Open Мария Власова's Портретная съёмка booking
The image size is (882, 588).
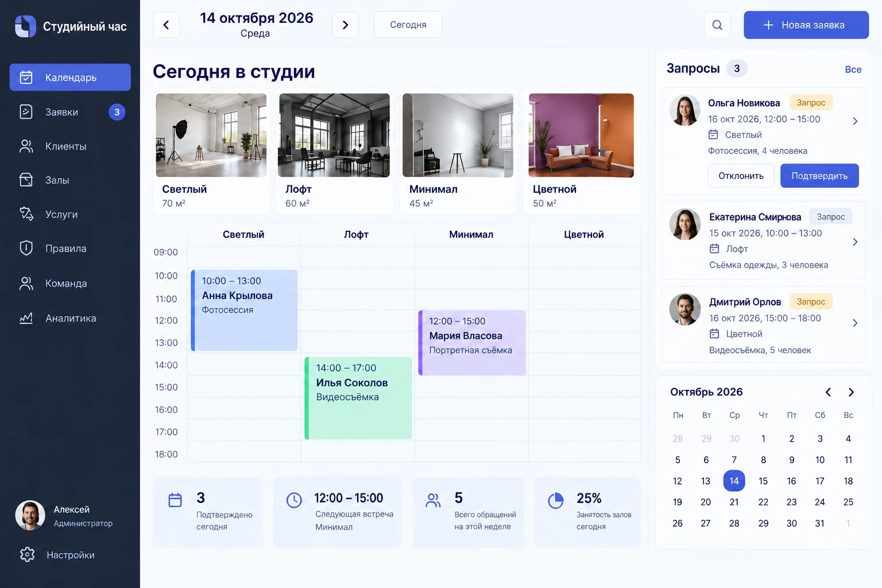click(x=472, y=343)
